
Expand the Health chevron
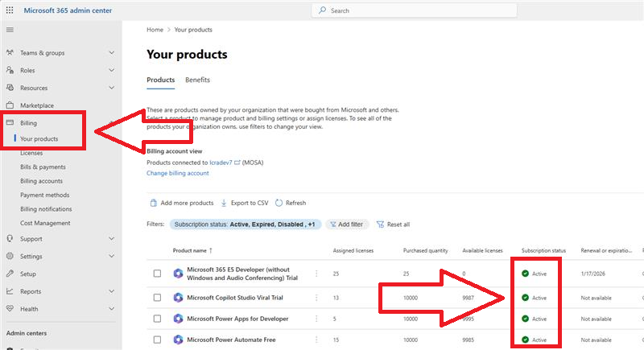click(111, 308)
